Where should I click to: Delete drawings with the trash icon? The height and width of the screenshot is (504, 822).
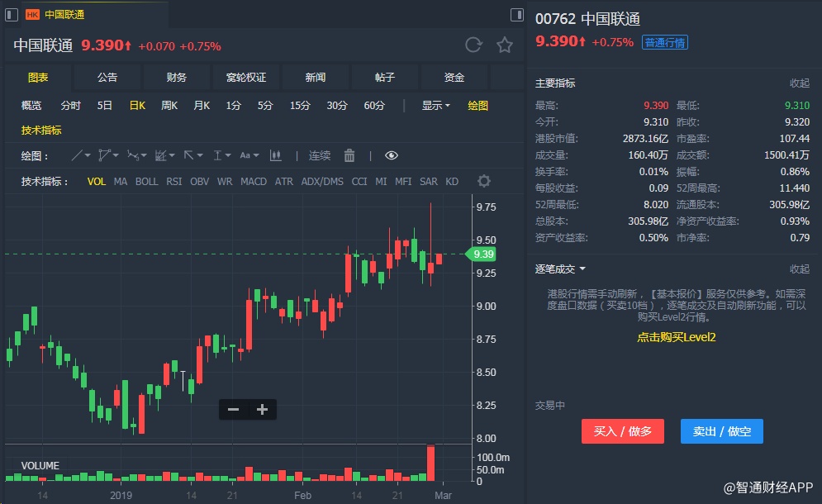pos(349,155)
